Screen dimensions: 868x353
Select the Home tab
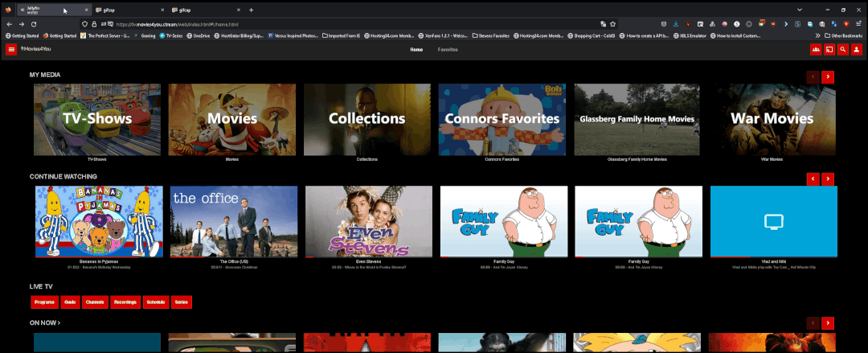pos(416,50)
